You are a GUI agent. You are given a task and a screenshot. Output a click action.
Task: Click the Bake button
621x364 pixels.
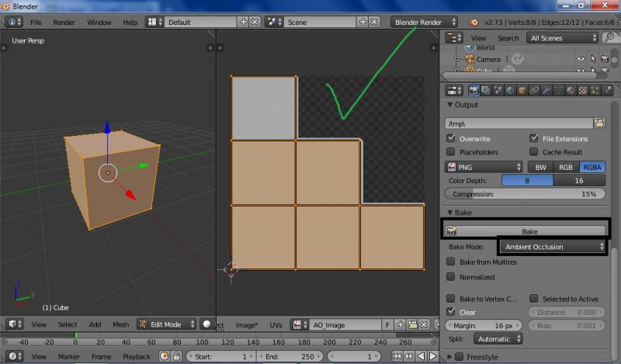[x=528, y=231]
